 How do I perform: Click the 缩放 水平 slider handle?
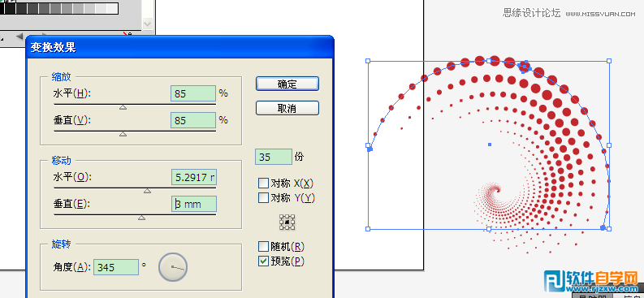pos(123,107)
